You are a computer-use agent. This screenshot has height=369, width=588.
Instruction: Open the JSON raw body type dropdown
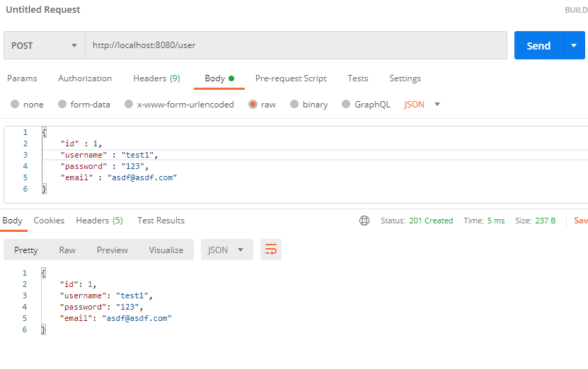coord(422,104)
